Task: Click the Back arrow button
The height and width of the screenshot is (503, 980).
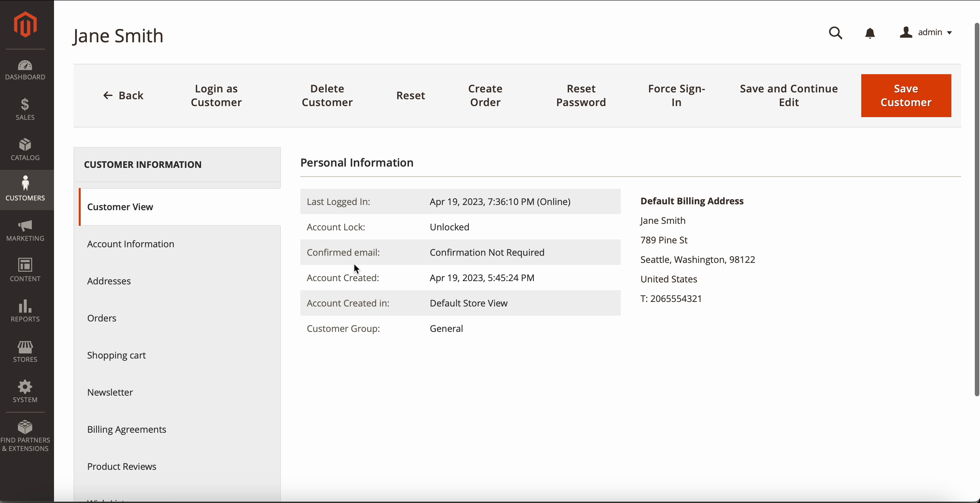Action: 123,96
